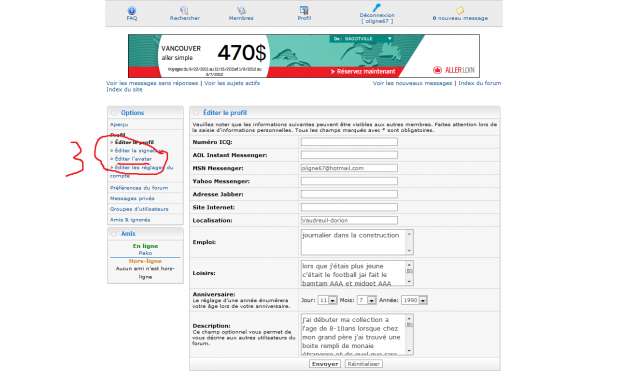Select Éditer l'avatar in Options menu
Screen dimensions: 625x378
133,159
